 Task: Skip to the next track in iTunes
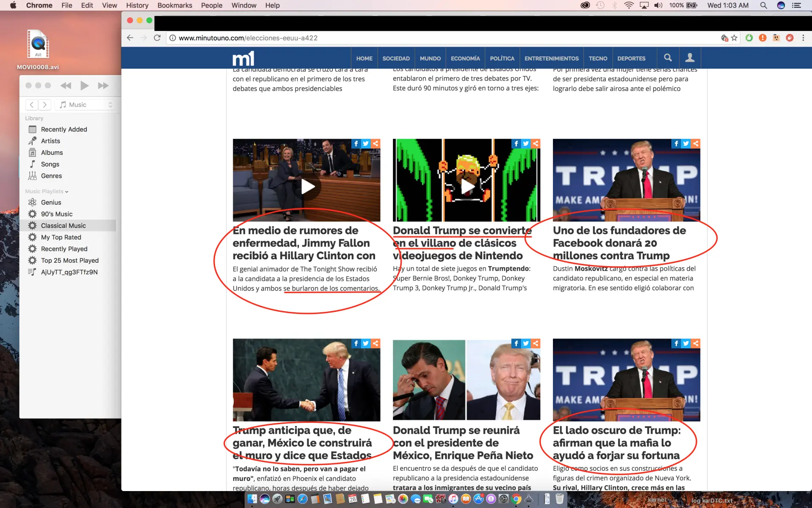click(x=103, y=86)
